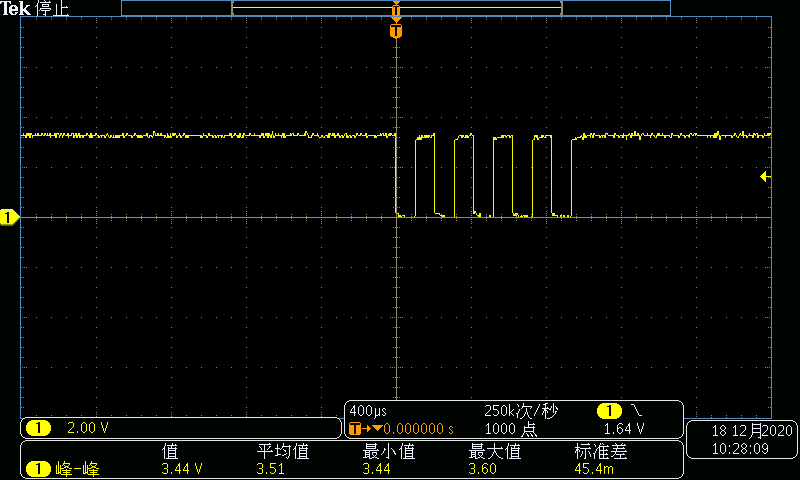Click the Tek 停止 acquisition status
This screenshot has height=480, width=800.
pos(35,8)
